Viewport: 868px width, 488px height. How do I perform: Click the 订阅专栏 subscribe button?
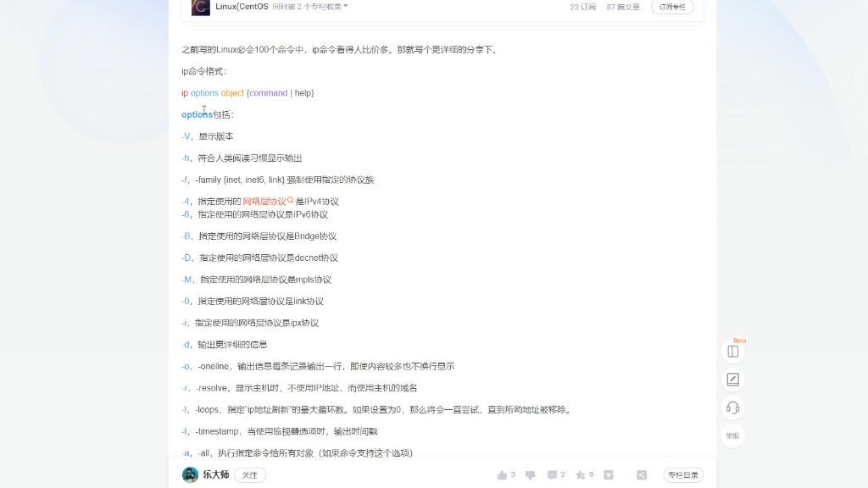click(x=672, y=7)
